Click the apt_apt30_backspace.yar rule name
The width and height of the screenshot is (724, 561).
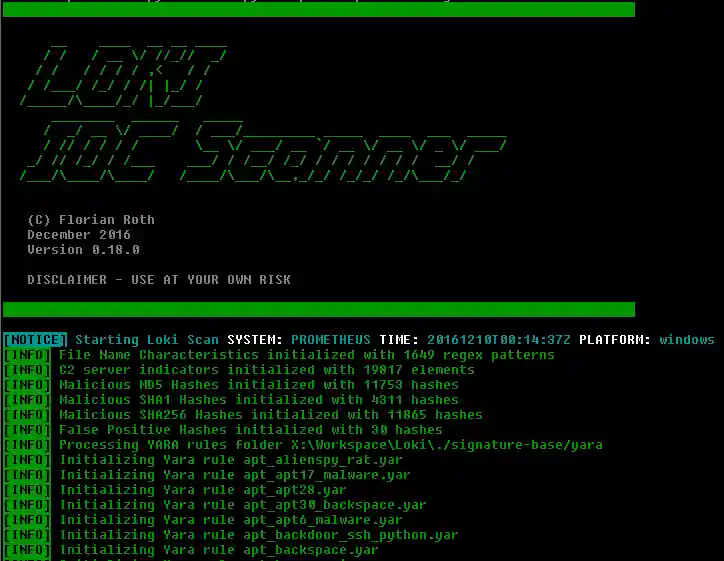pos(335,505)
